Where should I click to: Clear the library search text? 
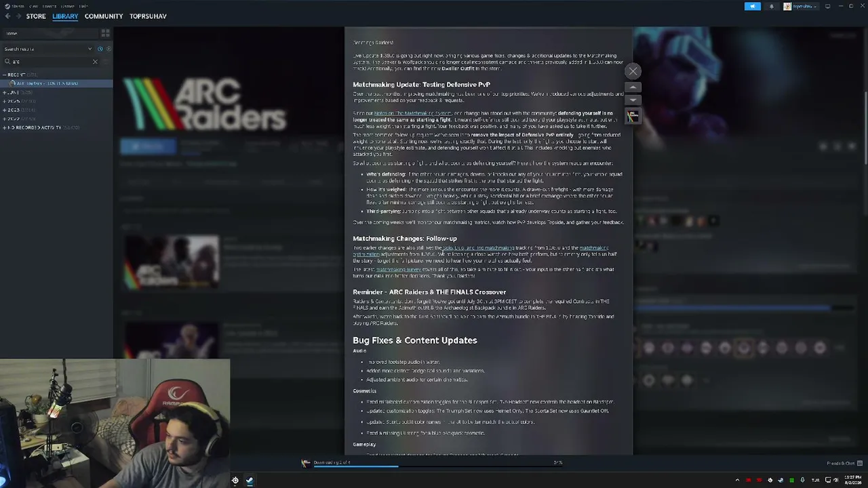click(x=95, y=62)
